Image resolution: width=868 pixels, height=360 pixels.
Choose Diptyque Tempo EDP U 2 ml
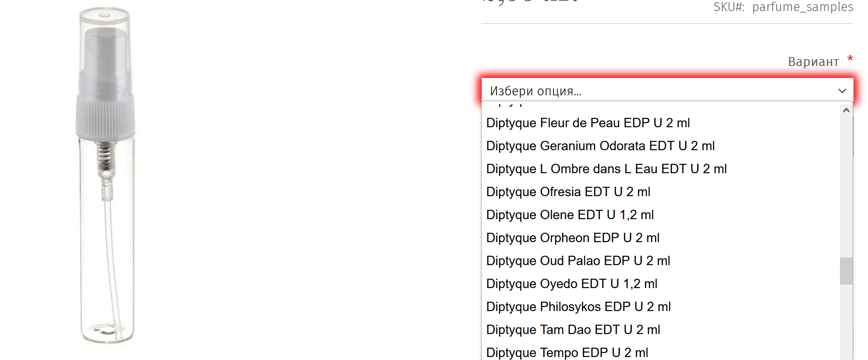pos(661,352)
